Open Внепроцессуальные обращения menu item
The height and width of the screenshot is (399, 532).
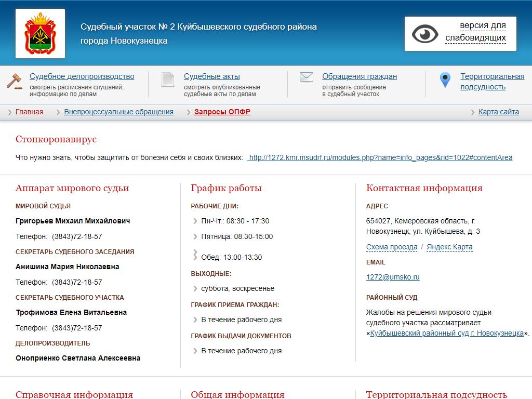coord(118,112)
